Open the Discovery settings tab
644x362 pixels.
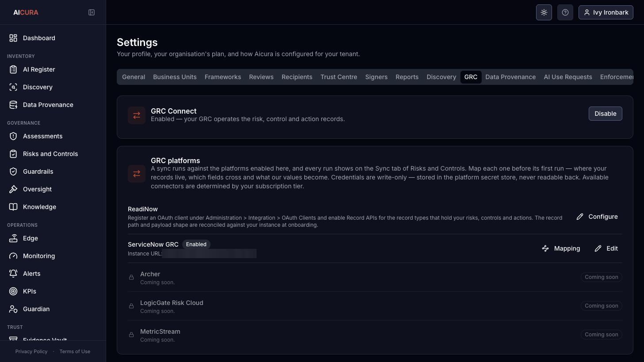tap(441, 77)
